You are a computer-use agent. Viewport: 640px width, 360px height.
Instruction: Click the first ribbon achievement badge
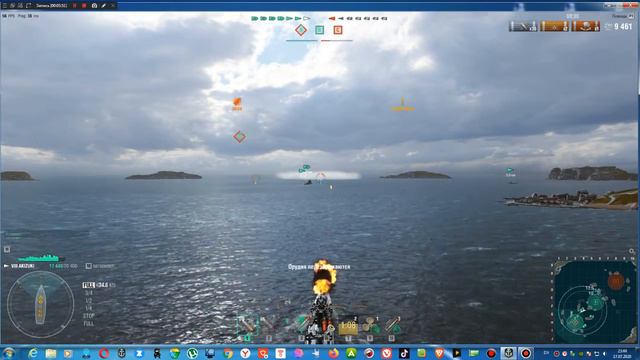(523, 26)
